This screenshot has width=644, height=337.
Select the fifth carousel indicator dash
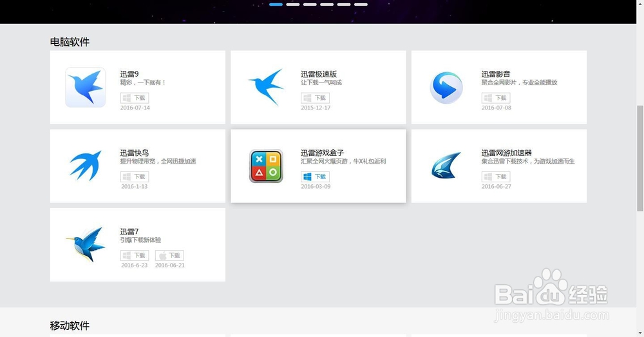tap(344, 5)
